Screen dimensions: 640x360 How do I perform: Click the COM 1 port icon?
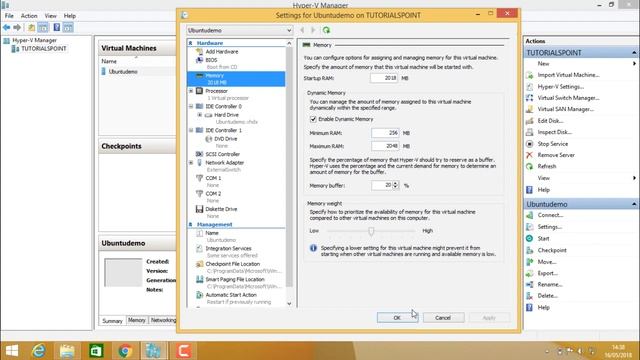pyautogui.click(x=199, y=178)
